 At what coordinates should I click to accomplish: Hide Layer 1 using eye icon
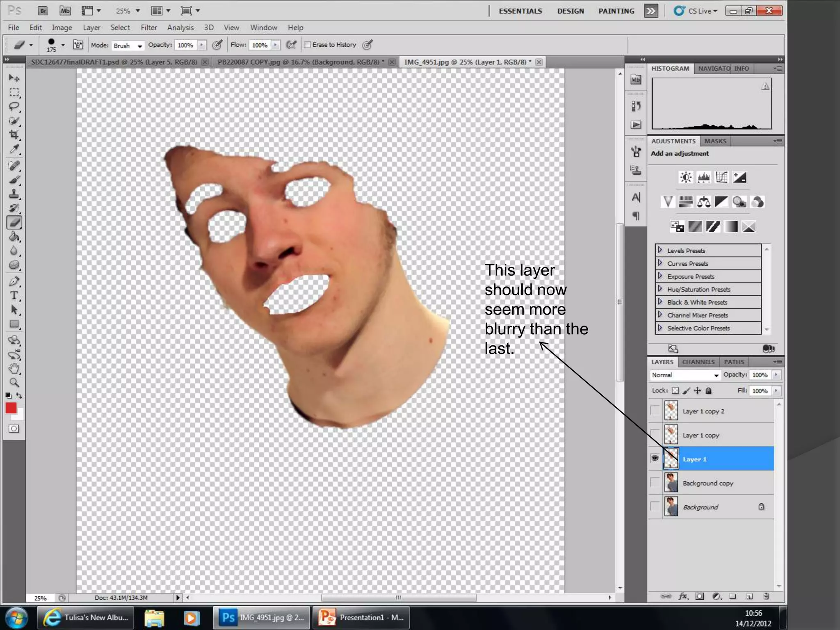655,459
